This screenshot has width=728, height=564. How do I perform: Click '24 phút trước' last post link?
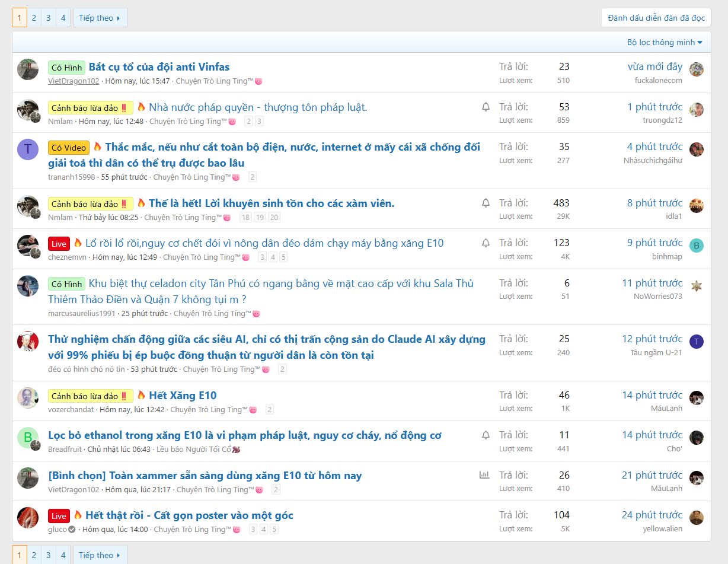coord(652,515)
